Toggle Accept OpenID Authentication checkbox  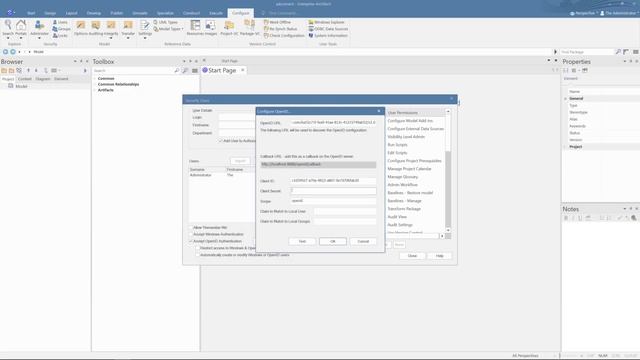191,241
